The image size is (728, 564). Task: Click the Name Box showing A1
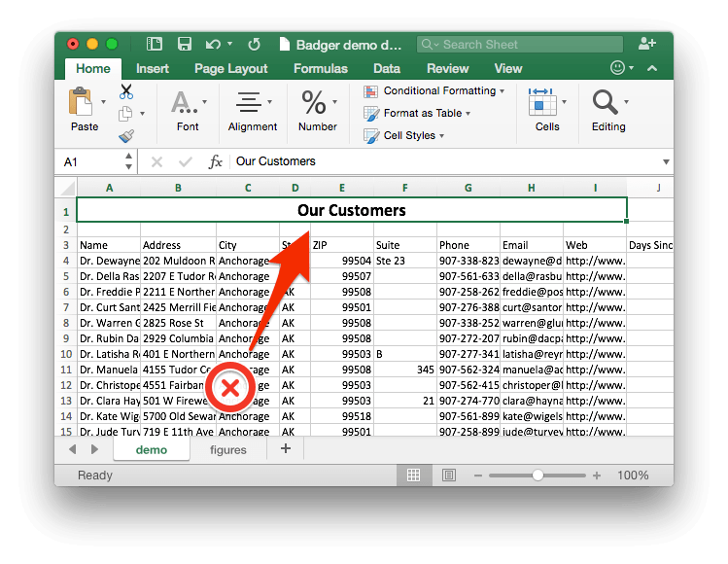(90, 162)
